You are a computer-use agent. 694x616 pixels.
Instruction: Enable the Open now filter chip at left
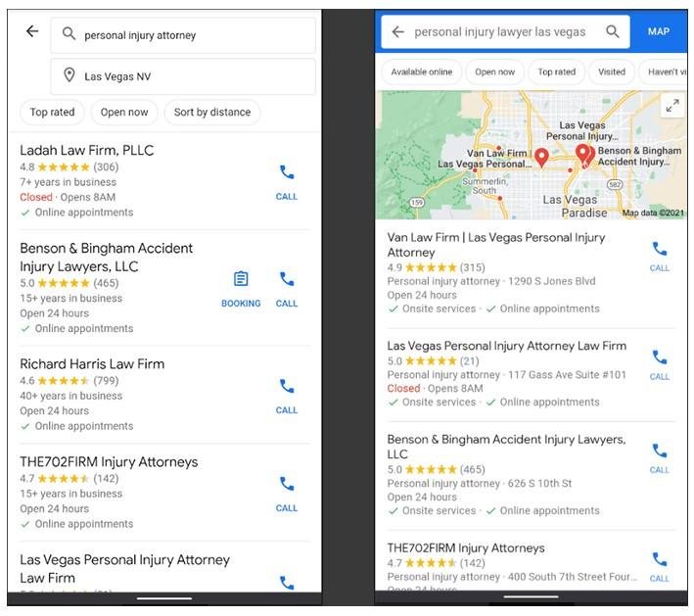point(124,113)
